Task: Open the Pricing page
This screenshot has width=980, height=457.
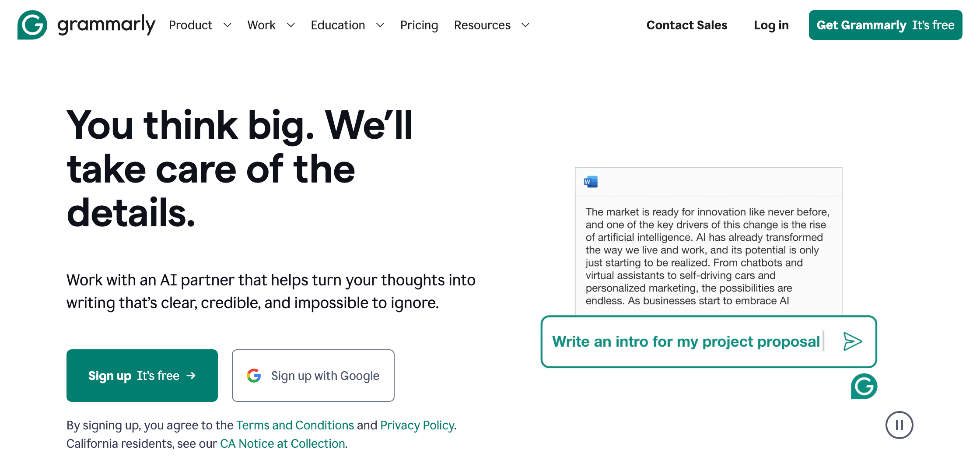Action: point(419,25)
